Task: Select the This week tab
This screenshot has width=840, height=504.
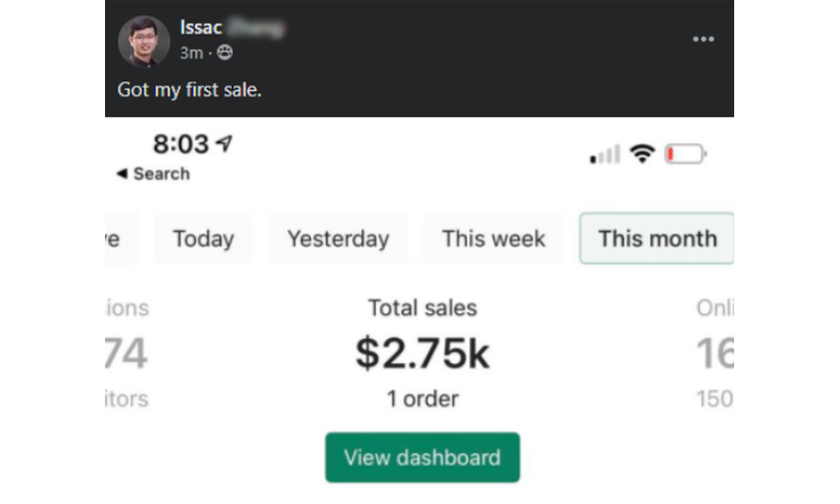Action: pyautogui.click(x=494, y=239)
